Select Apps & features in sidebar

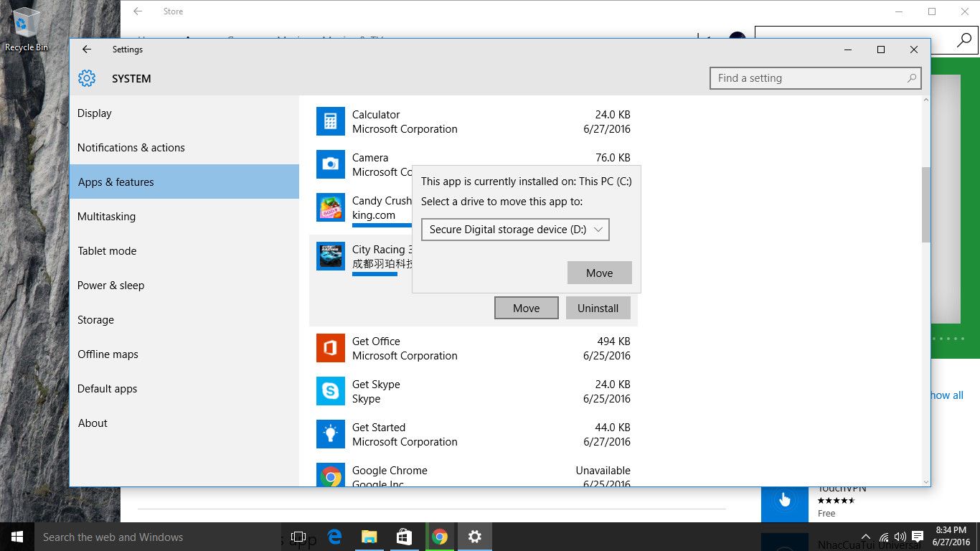(184, 182)
